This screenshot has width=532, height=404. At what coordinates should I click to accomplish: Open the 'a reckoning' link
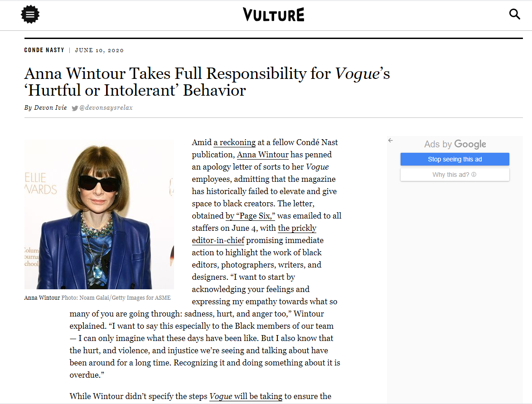click(234, 142)
